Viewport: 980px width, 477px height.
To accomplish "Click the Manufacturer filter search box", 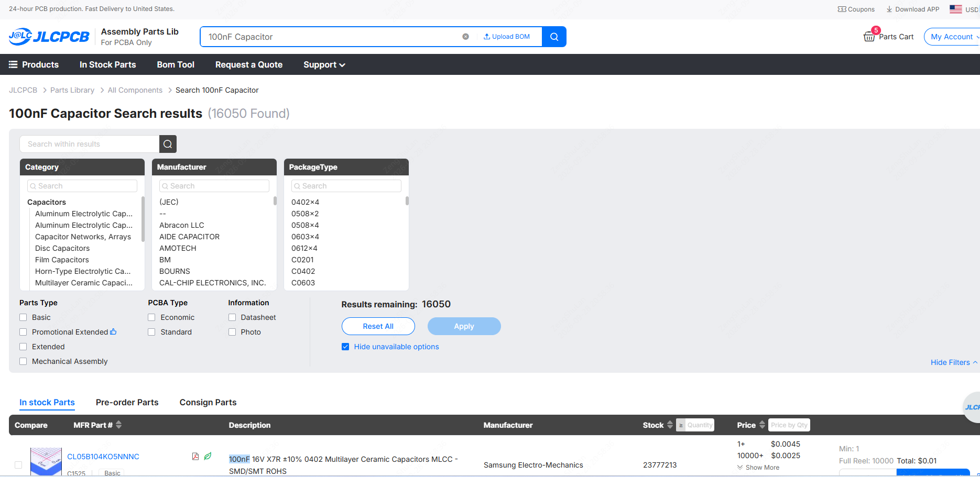I will pos(214,186).
